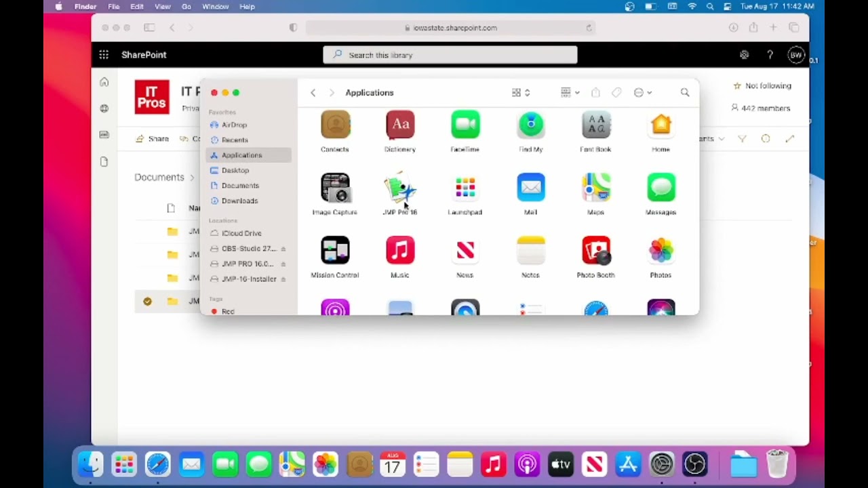Open OBS Studio from the Dock
Screen dimensions: 868x488
tap(695, 464)
